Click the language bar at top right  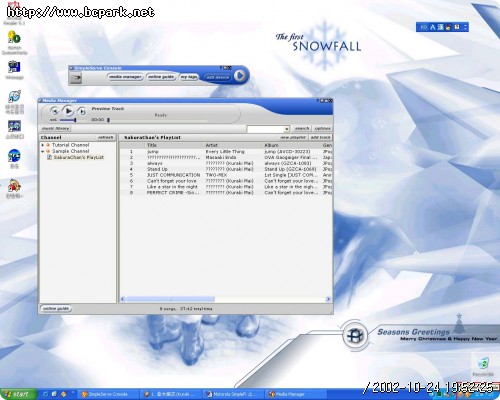pyautogui.click(x=442, y=27)
